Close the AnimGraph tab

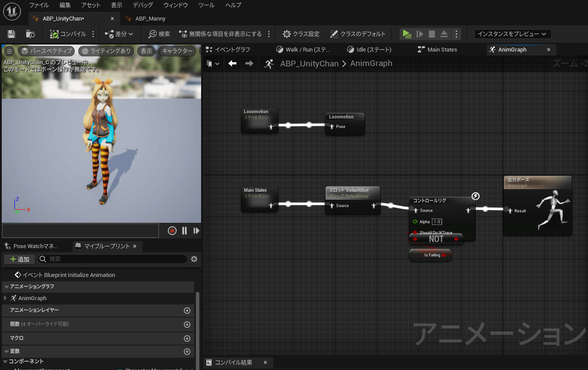point(549,50)
